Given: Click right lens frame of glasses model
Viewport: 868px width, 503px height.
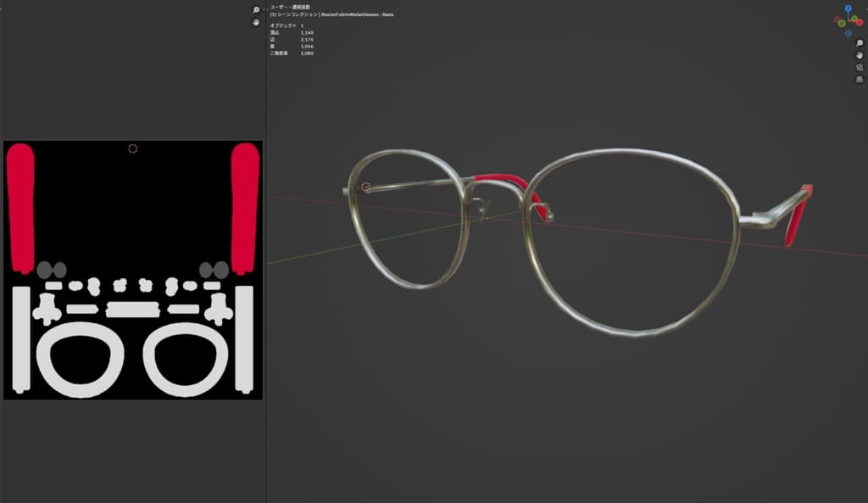Looking at the screenshot, I should click(631, 242).
